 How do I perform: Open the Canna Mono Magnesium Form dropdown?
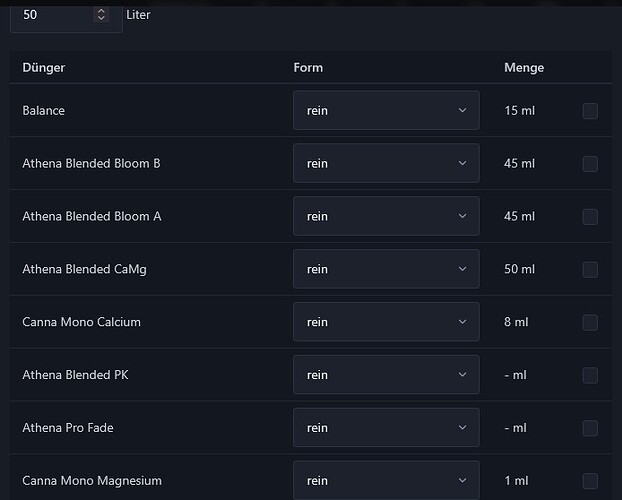coord(385,481)
